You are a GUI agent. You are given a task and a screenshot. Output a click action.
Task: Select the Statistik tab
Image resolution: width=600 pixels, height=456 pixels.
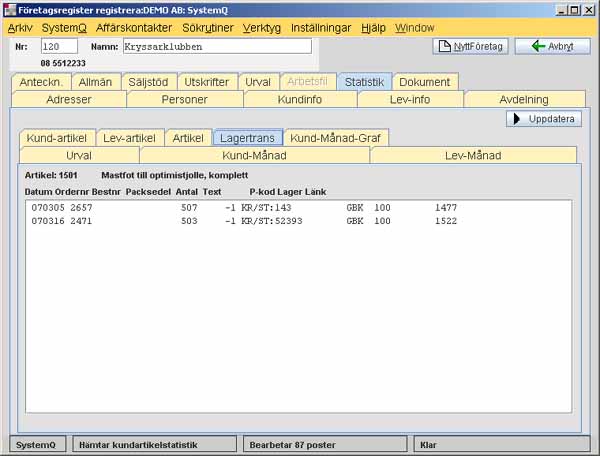364,82
